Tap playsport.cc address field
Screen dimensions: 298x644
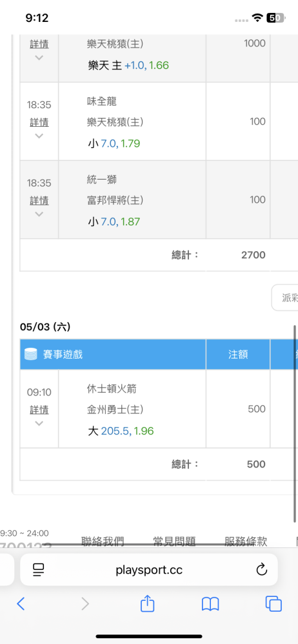click(x=148, y=569)
